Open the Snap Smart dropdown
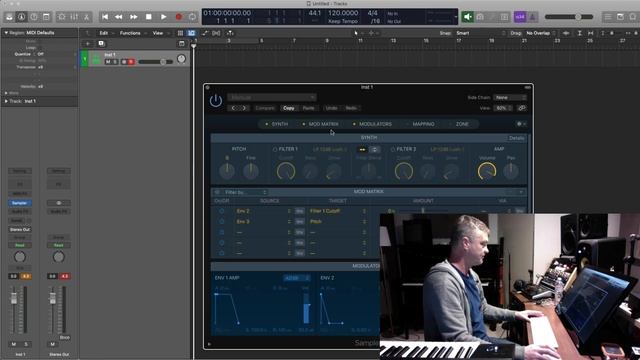This screenshot has width=640, height=360. 480,33
